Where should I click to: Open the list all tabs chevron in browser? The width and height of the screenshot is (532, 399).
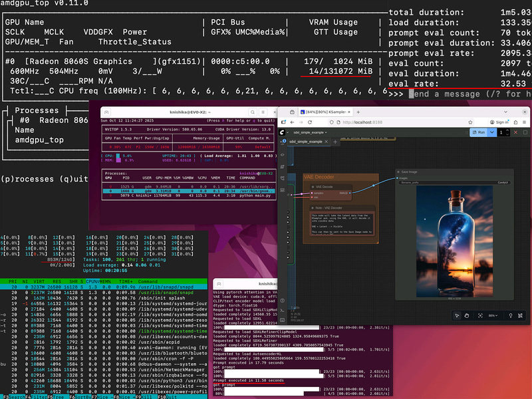(x=505, y=112)
